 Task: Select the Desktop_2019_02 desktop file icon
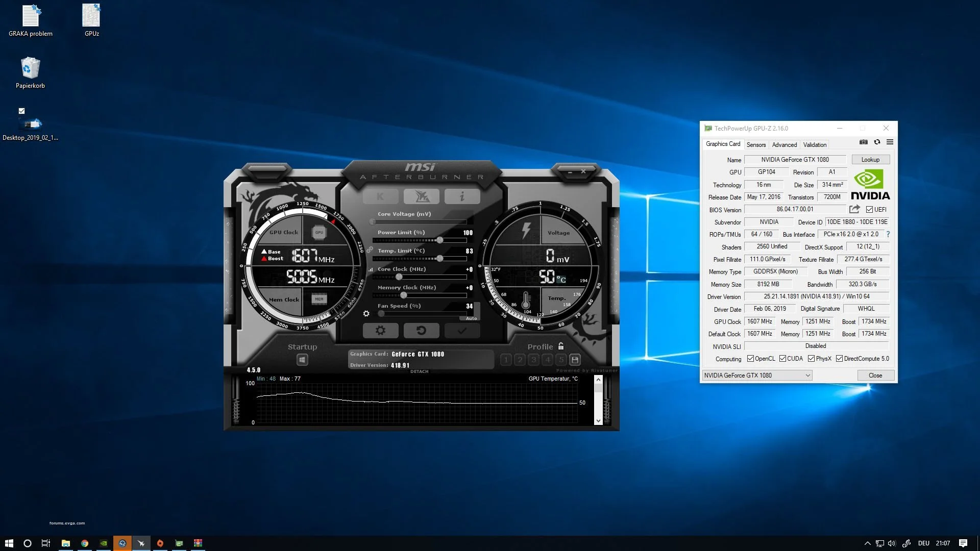pyautogui.click(x=30, y=124)
